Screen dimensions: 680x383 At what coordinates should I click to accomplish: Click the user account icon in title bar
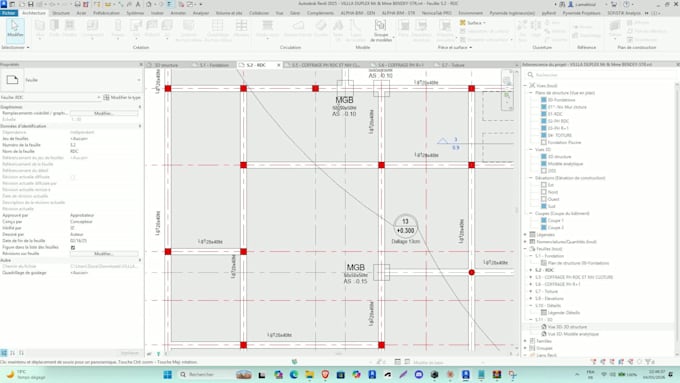(571, 4)
